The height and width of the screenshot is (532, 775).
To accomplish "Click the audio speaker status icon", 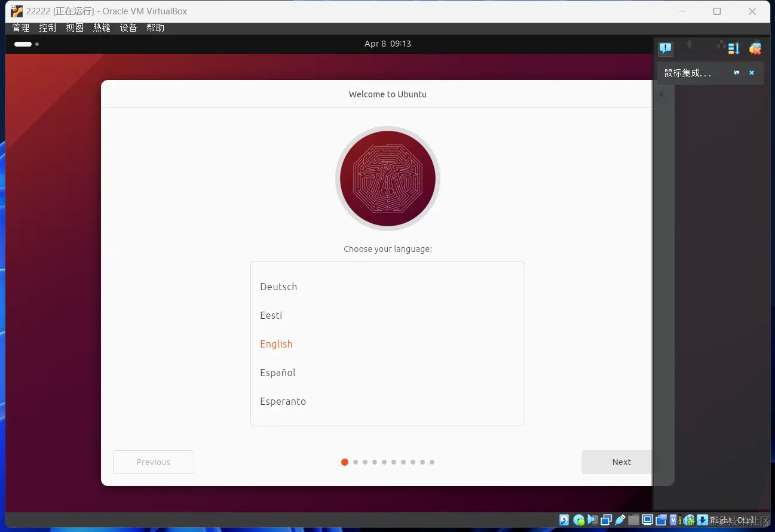I will (x=593, y=520).
